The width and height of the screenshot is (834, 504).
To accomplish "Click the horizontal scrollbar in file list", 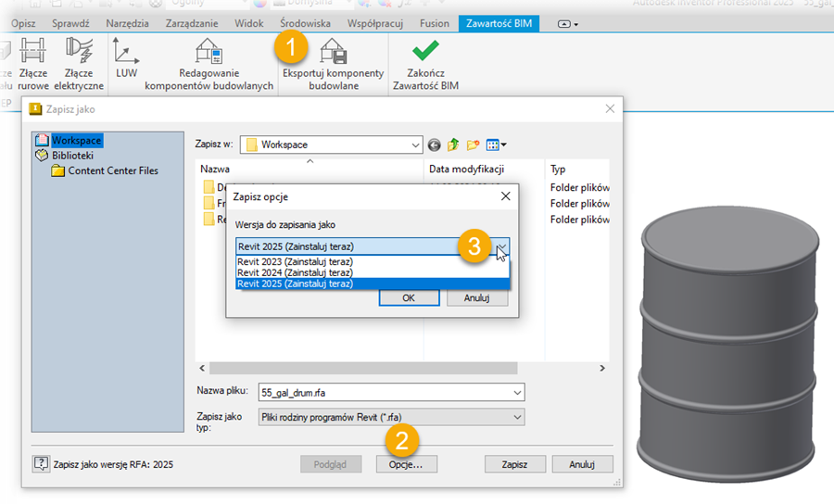I will pos(362,368).
